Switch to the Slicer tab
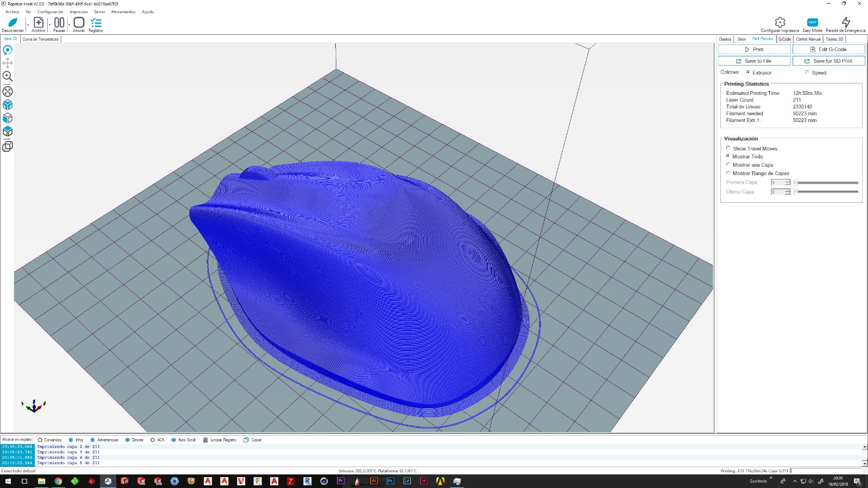Screen dimensions: 868x488 (x=742, y=39)
